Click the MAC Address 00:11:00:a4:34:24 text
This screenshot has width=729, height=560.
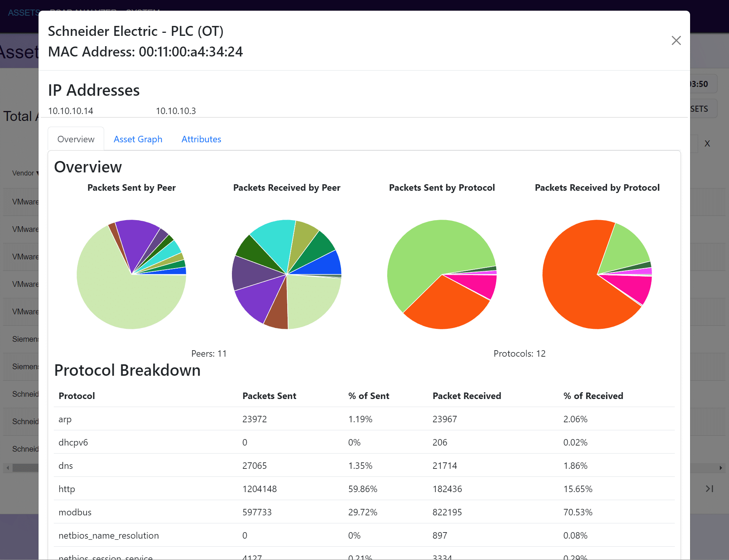pos(145,51)
